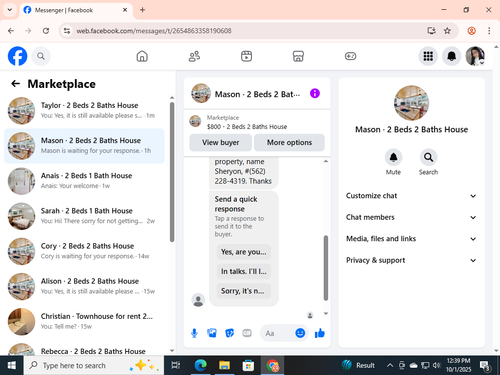This screenshot has height=375, width=500.
Task: Click View buyer button
Action: (x=221, y=142)
